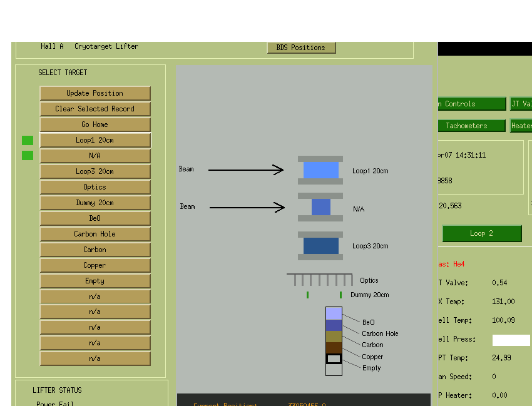This screenshot has width=532, height=406.
Task: Click the 0.54 valve value
Action: pos(500,283)
